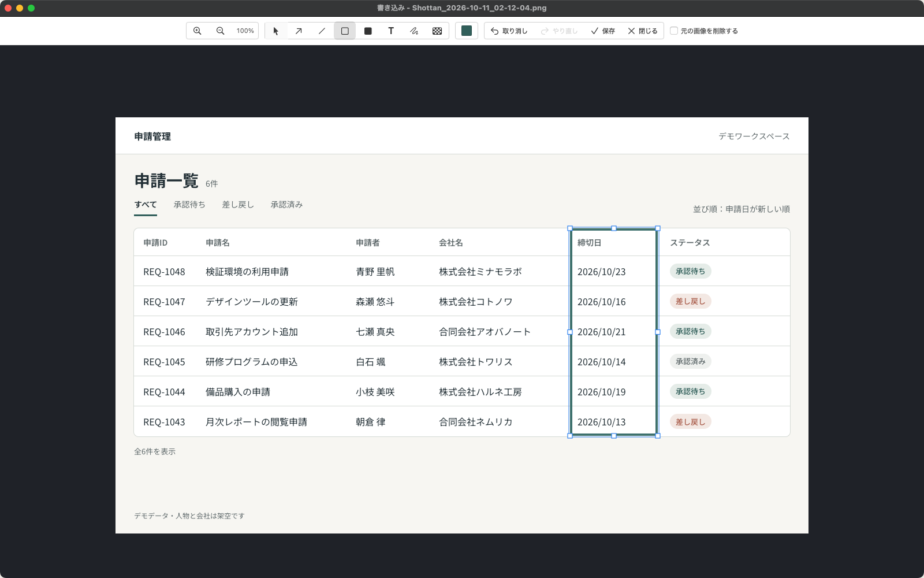
Task: Click the 会社名 column header
Action: (x=451, y=243)
